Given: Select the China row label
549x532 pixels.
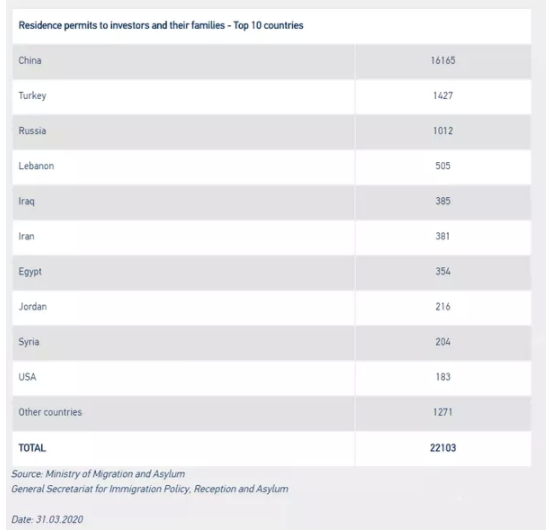Looking at the screenshot, I should [30, 61].
